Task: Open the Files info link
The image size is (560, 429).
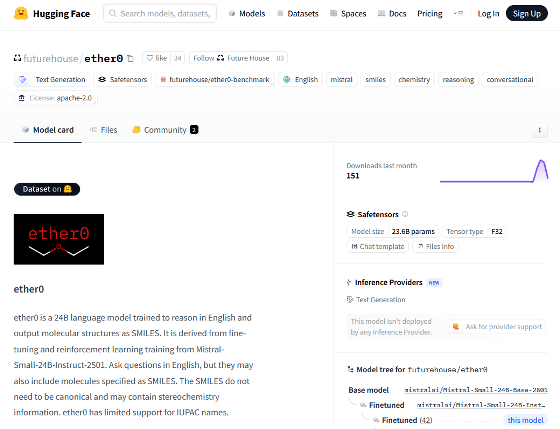Action: coord(435,246)
